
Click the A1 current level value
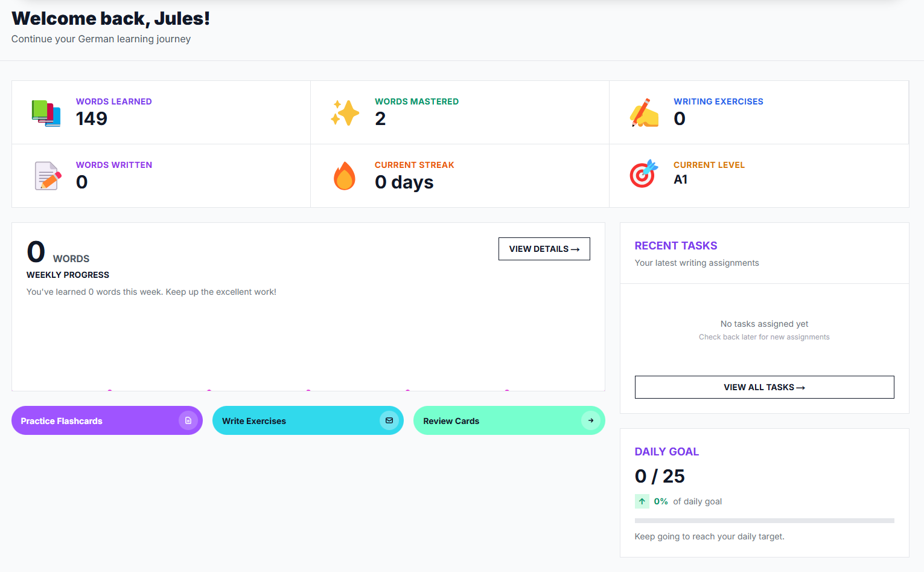[680, 179]
